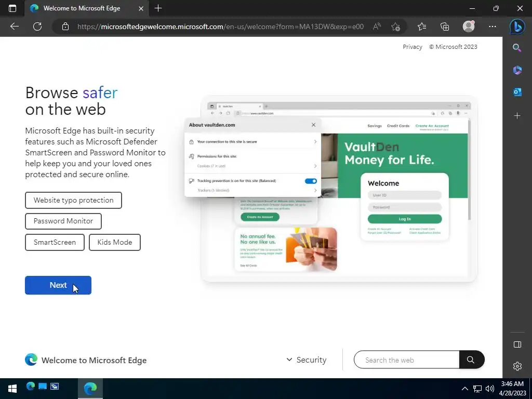Open the Windows Start menu
This screenshot has height=399, width=532.
(12, 389)
